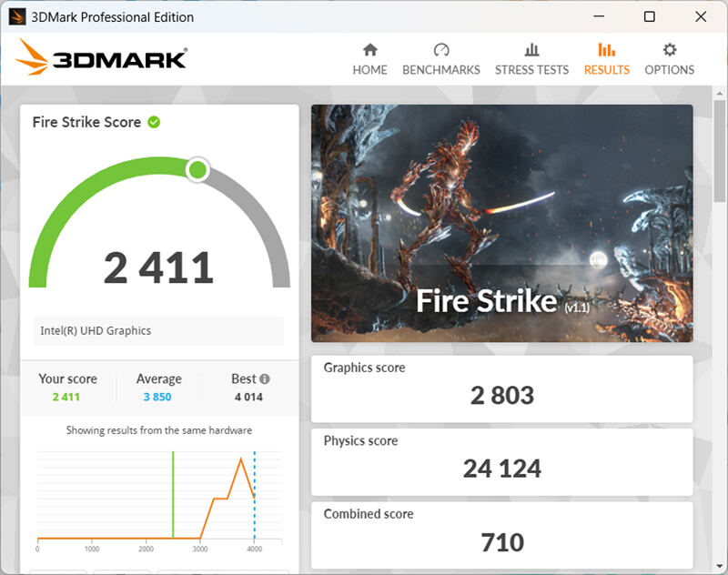This screenshot has height=575, width=728.
Task: Click the Graphics score value 2 803
Action: click(502, 396)
